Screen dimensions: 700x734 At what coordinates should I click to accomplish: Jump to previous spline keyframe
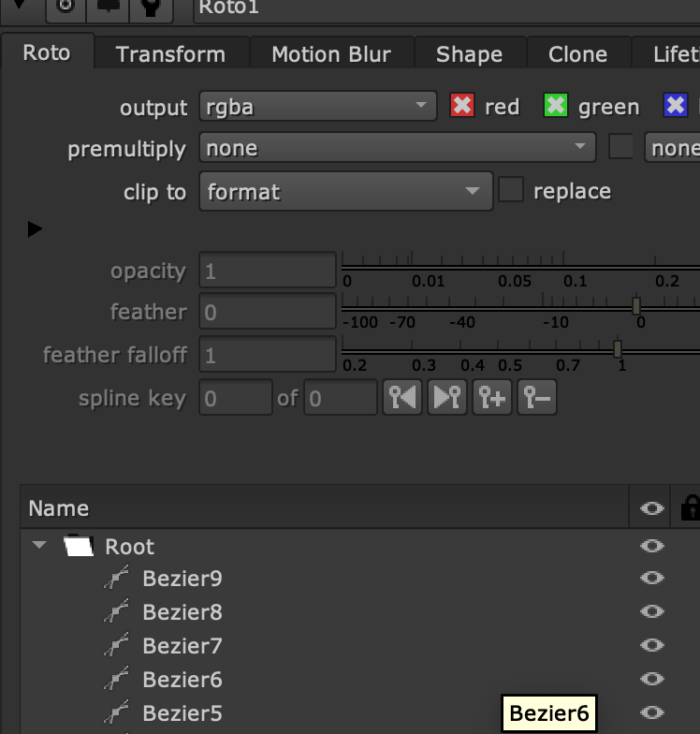(x=402, y=398)
